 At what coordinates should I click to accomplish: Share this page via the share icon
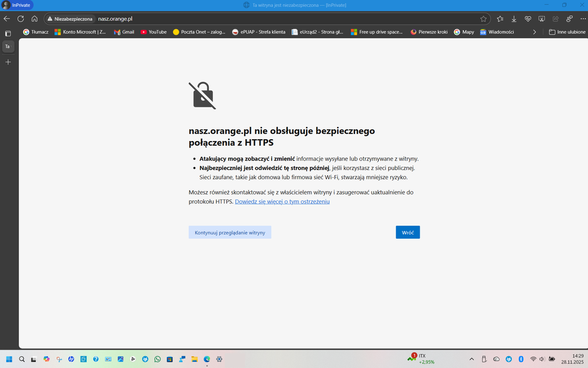(x=556, y=18)
